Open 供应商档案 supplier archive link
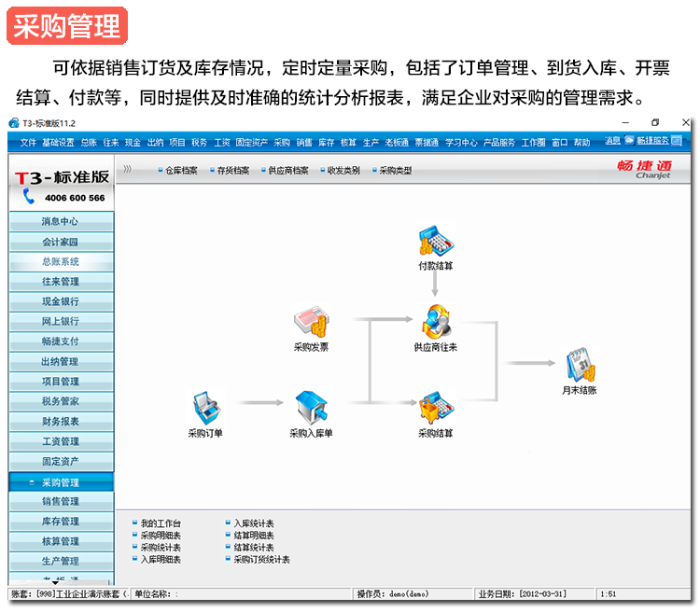700x613 pixels. [x=287, y=171]
